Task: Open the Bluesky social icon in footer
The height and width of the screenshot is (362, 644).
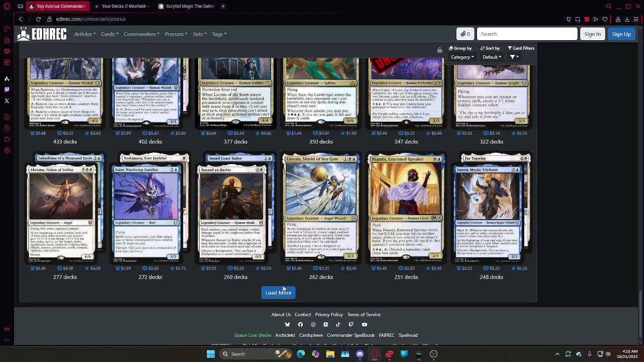Action: pyautogui.click(x=287, y=324)
